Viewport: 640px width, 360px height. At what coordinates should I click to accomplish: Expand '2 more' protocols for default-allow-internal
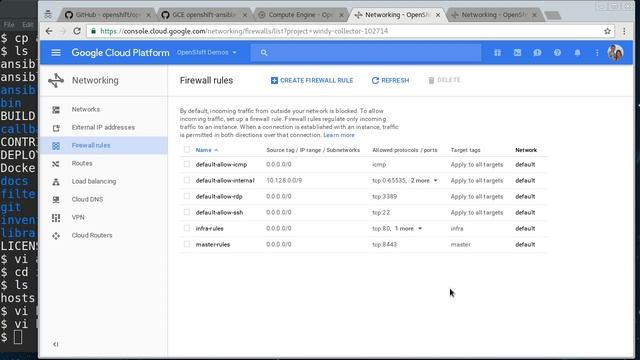coord(424,180)
